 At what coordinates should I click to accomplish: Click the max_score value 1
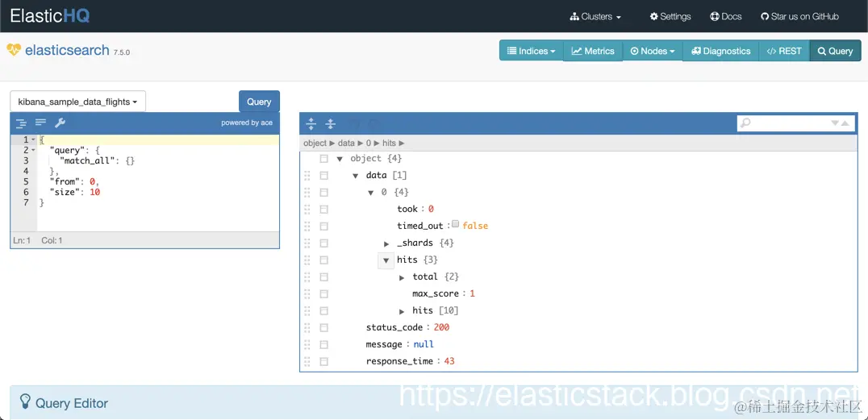[x=472, y=293]
